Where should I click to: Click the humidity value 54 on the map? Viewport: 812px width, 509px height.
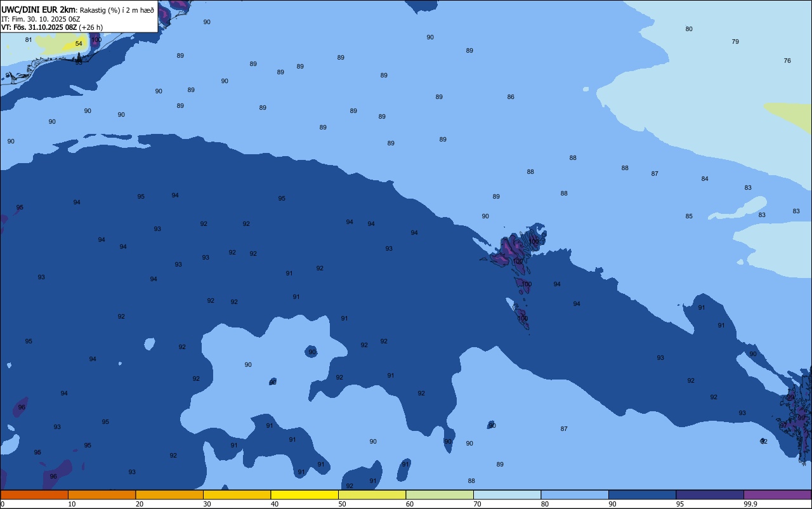click(x=79, y=43)
